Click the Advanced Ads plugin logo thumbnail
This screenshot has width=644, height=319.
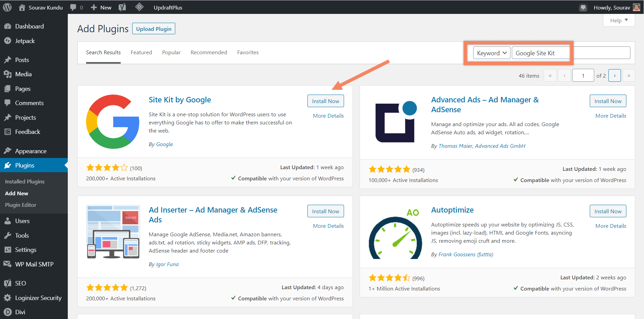[396, 121]
